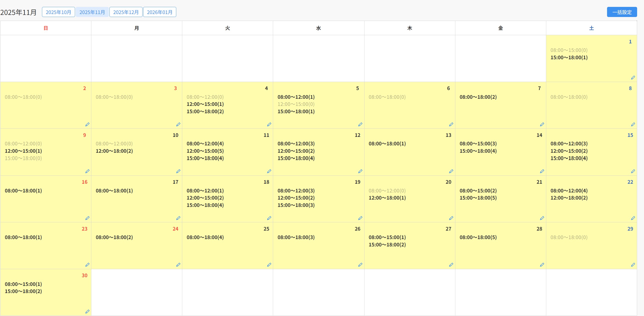Edit November 6 via the pencil icon

point(451,124)
